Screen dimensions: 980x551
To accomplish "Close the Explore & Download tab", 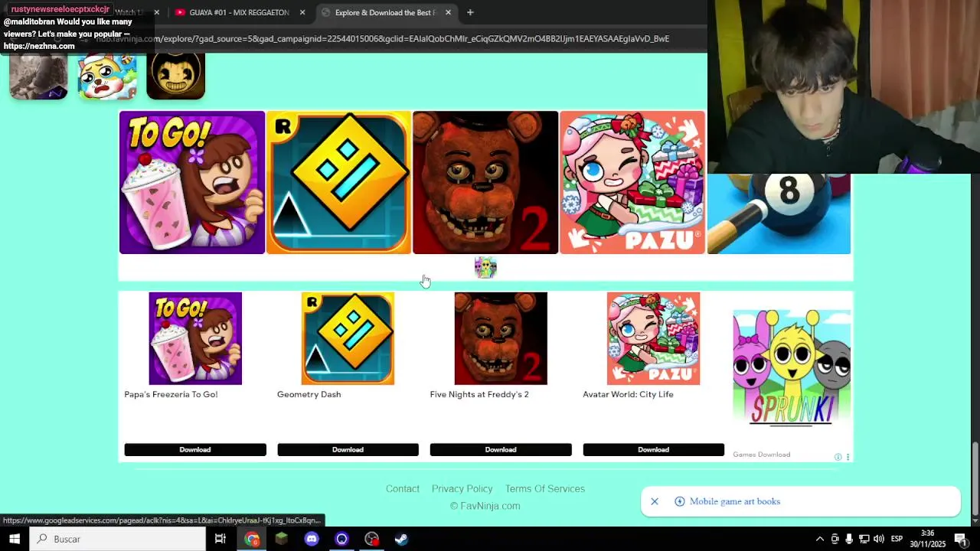I will click(448, 12).
